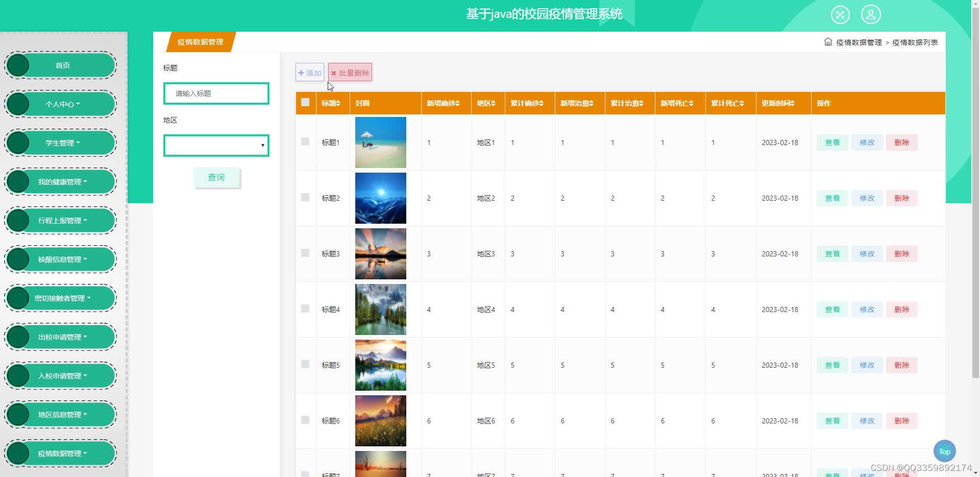
Task: Open the blue mountain cover of 标题2
Action: [x=381, y=198]
